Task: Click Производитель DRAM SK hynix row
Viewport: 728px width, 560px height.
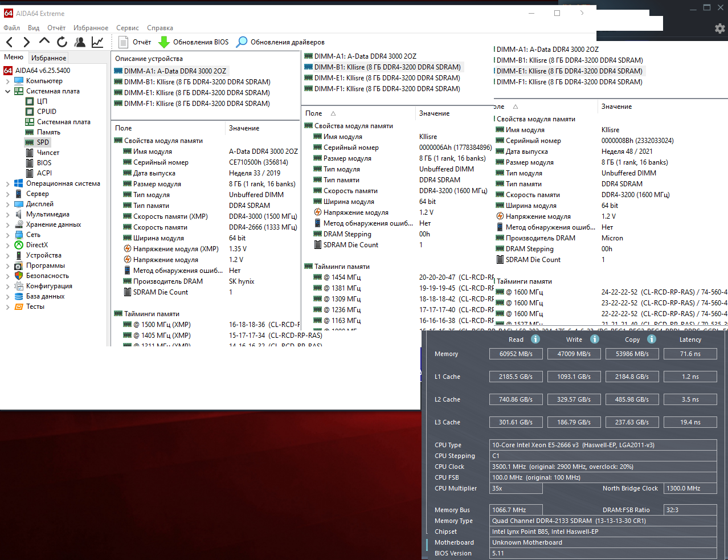Action: click(x=189, y=281)
